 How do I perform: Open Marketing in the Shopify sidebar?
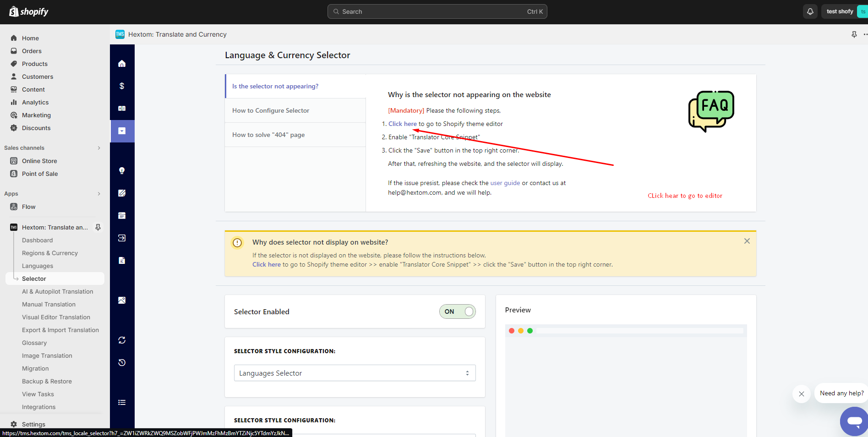[x=36, y=115]
